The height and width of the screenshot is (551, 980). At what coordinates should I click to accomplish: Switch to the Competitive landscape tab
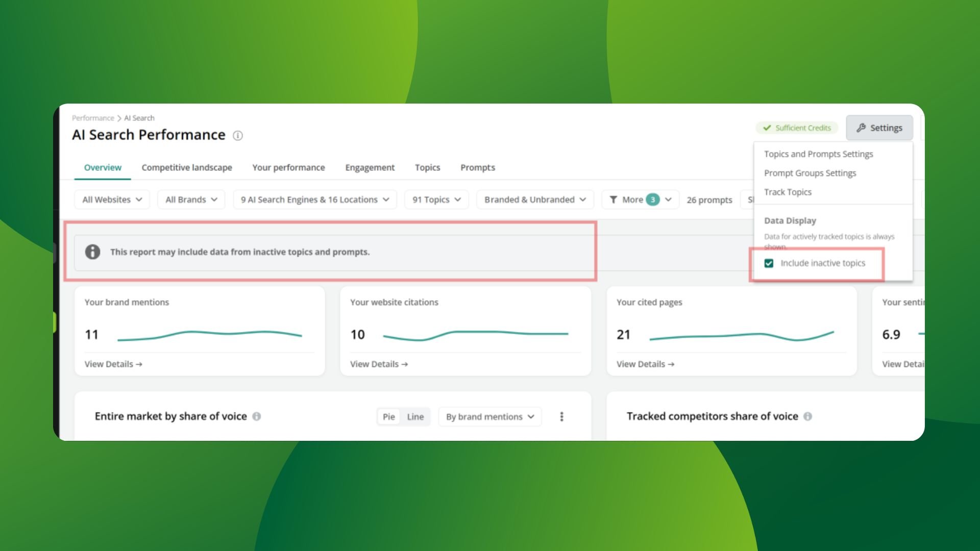pos(187,167)
